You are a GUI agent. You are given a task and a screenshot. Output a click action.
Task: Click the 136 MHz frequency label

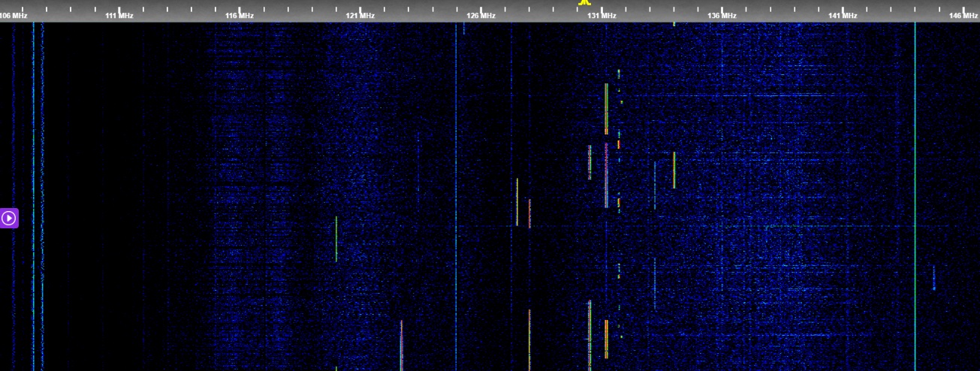722,16
